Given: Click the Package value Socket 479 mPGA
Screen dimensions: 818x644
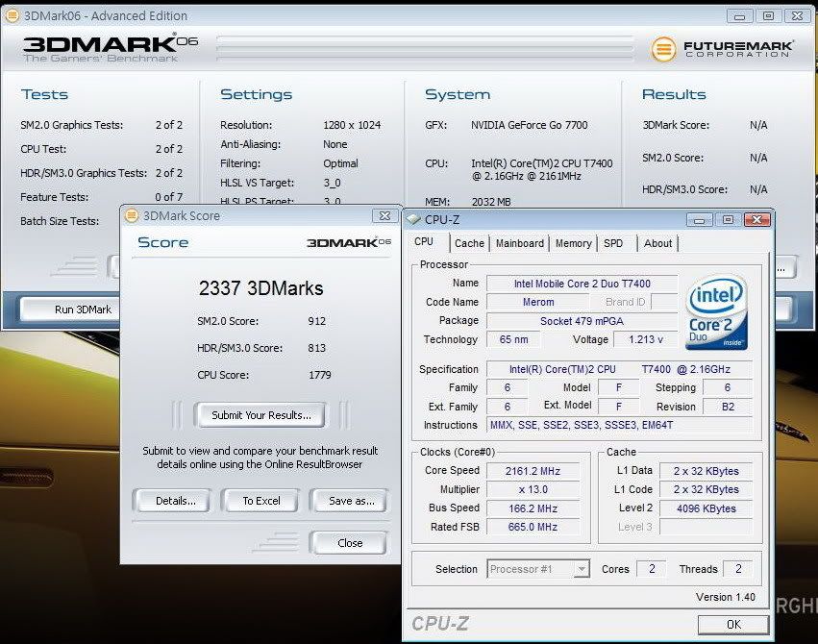Looking at the screenshot, I should pos(583,321).
